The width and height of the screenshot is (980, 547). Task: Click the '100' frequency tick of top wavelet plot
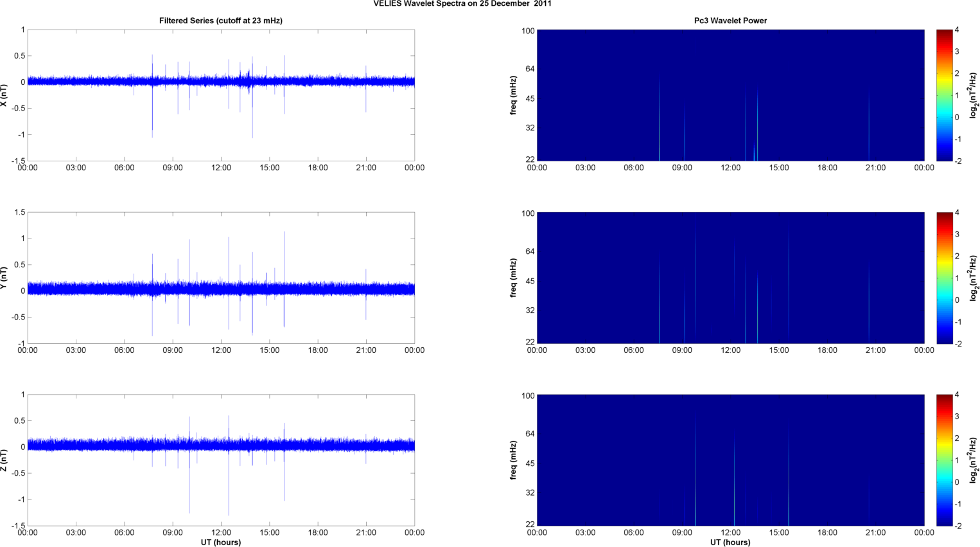(528, 31)
